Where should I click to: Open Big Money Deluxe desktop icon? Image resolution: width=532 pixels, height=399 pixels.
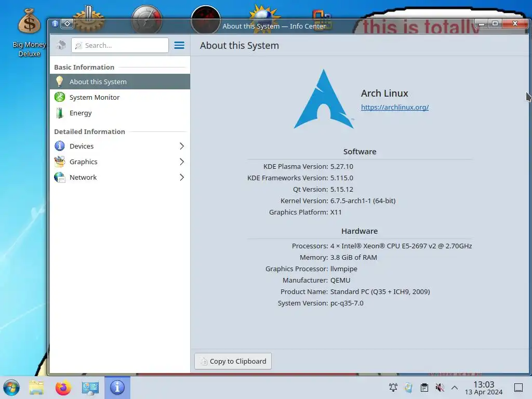coord(29,33)
